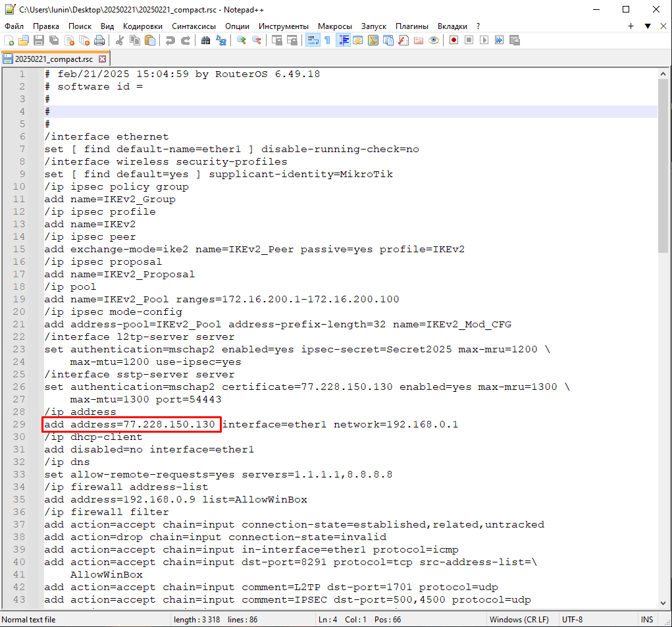Image resolution: width=672 pixels, height=627 pixels.
Task: Toggle the indent guide toolbar button
Action: (x=343, y=40)
